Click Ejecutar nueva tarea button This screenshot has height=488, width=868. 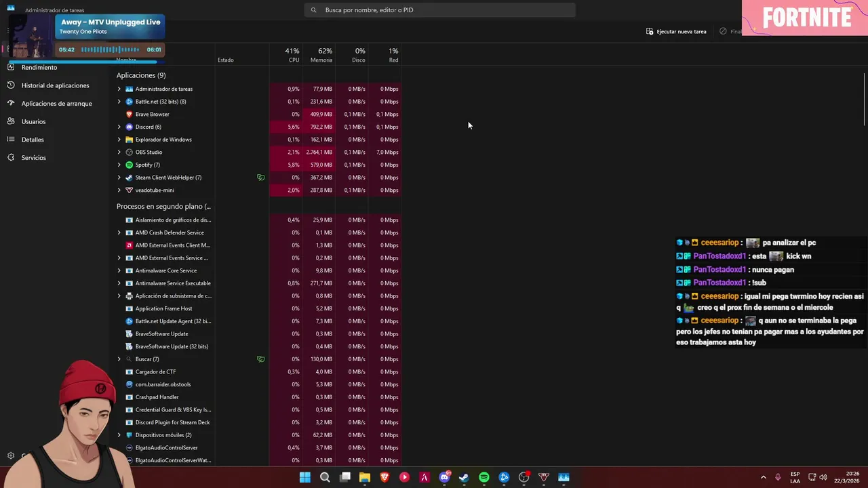pos(676,31)
